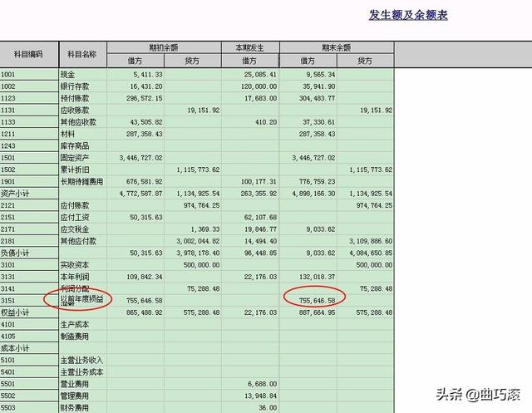This screenshot has height=413, width=532.
Task: Click the 应收账款 account name
Action: tap(75, 111)
